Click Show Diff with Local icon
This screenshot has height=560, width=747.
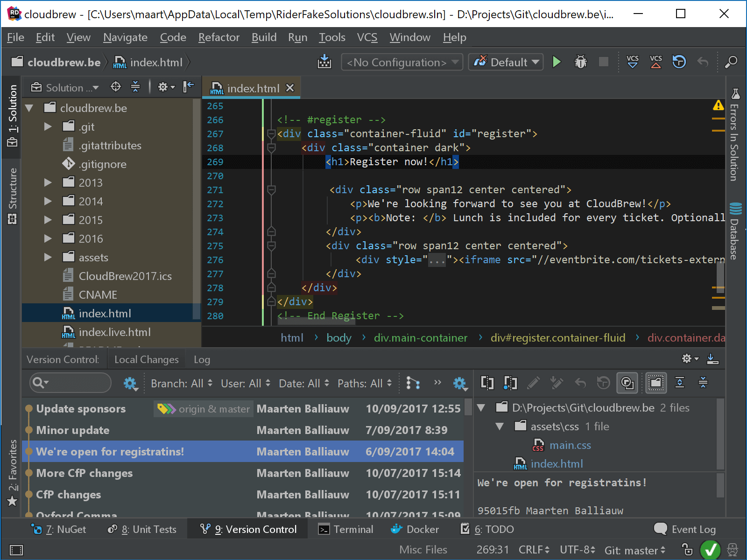pyautogui.click(x=510, y=383)
